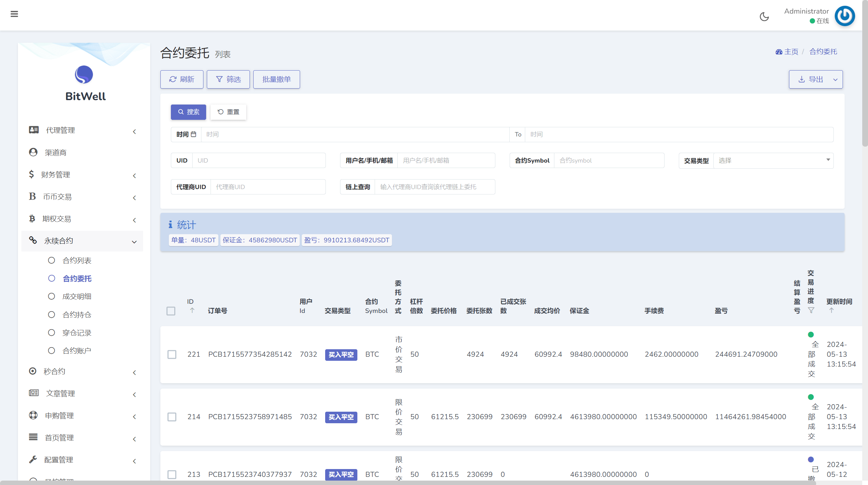The height and width of the screenshot is (485, 868).
Task: Open 成交明细 in sidebar
Action: coord(77,297)
